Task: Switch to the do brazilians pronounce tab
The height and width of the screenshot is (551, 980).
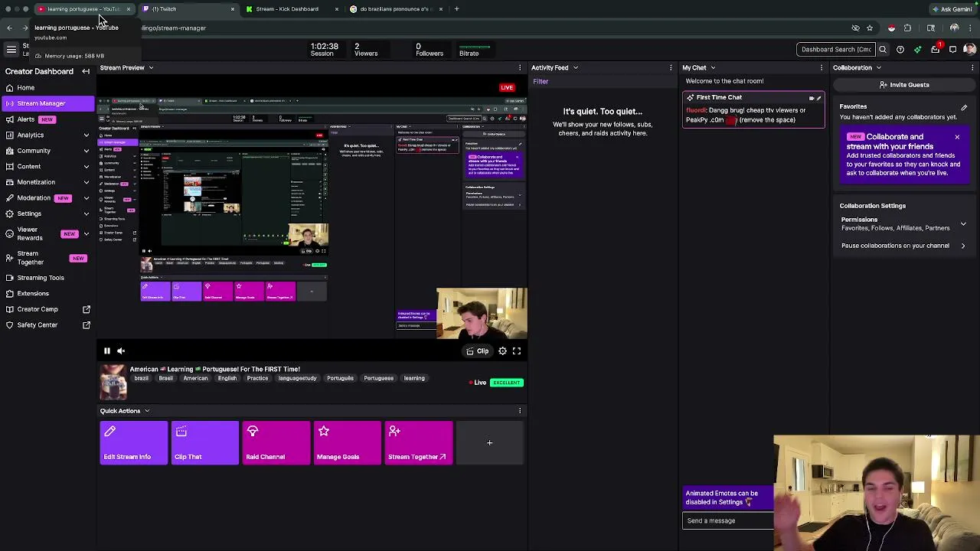Action: [397, 9]
